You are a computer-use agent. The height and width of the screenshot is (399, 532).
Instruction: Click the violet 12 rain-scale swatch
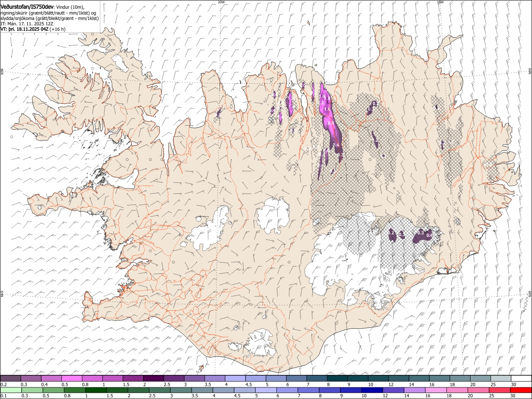[393, 390]
